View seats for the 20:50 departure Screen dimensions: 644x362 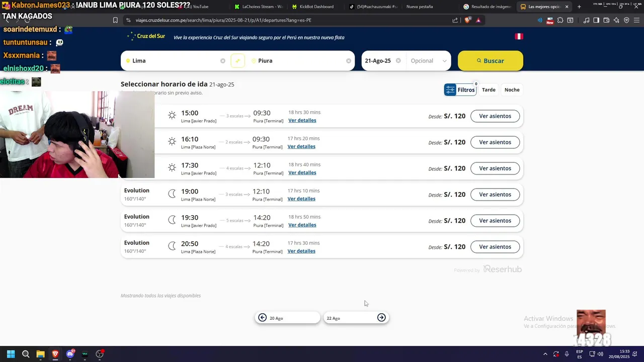tap(495, 247)
